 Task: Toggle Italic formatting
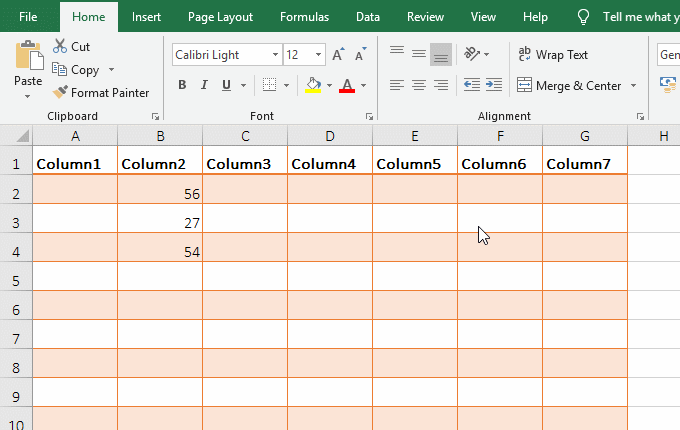coord(204,85)
